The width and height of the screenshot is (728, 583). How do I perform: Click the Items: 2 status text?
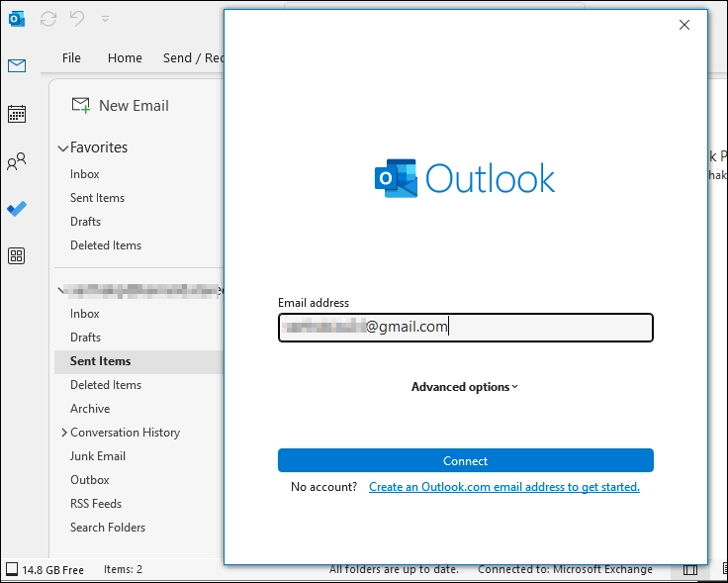click(123, 569)
